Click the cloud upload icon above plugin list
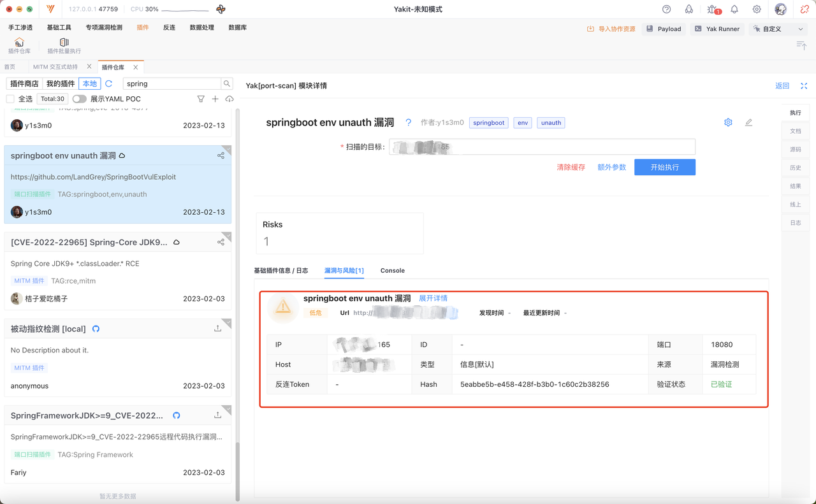The width and height of the screenshot is (816, 504). click(x=229, y=99)
